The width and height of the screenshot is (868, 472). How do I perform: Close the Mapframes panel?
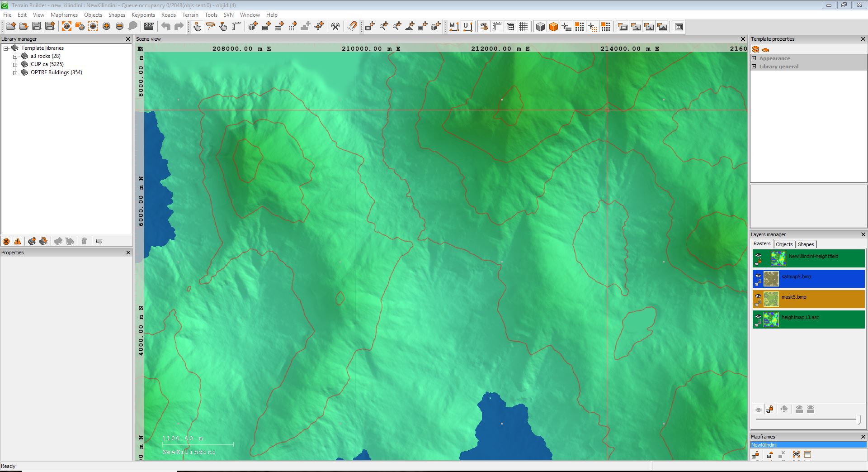point(863,437)
